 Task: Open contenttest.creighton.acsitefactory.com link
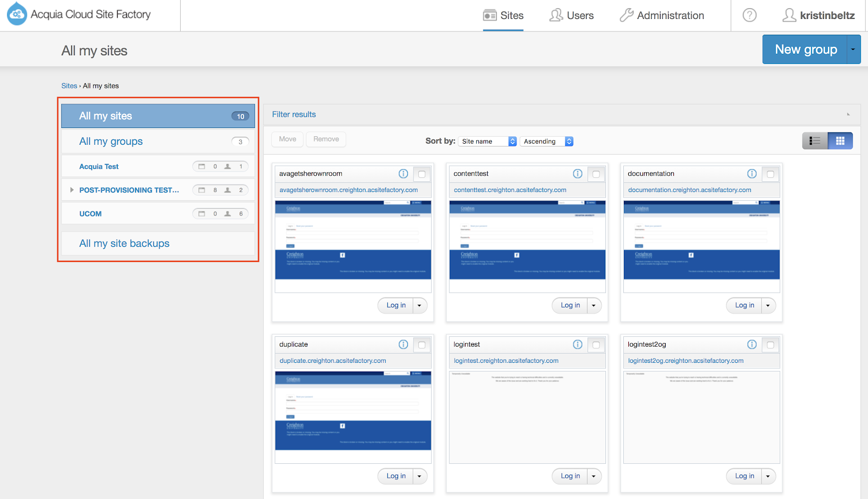tap(510, 190)
